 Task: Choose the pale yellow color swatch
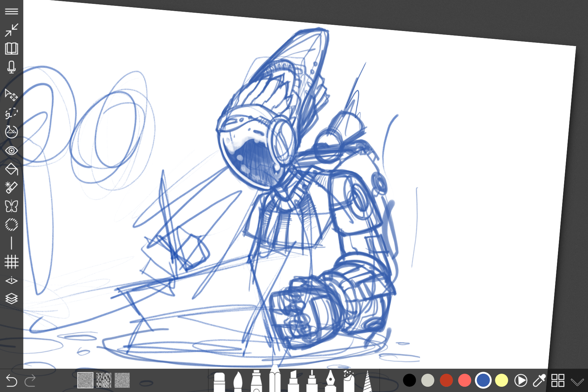coord(501,380)
